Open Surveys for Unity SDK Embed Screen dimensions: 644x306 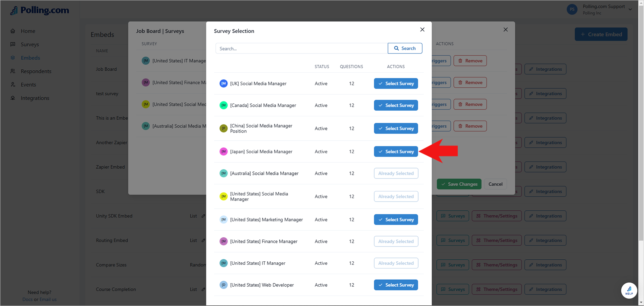click(453, 216)
